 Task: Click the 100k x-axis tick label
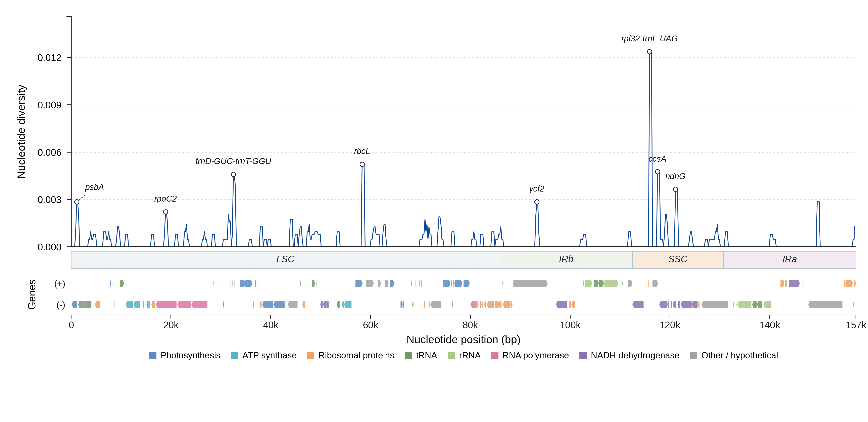tap(570, 325)
